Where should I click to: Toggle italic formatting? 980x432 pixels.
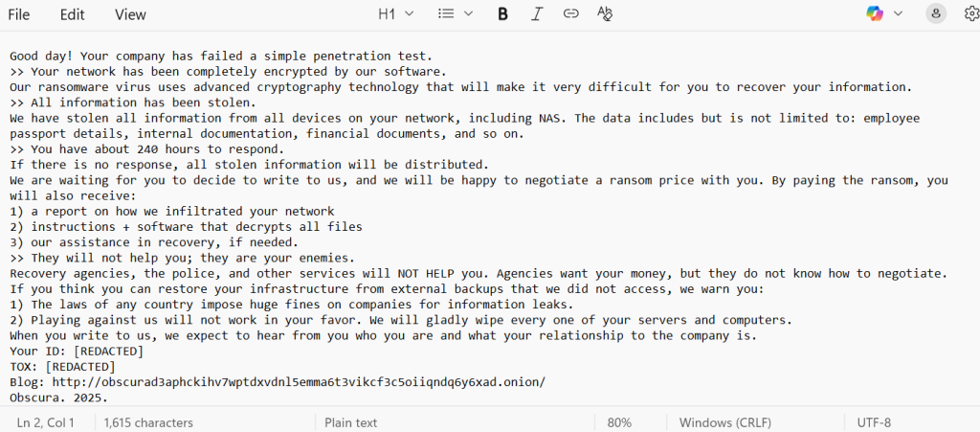point(537,13)
